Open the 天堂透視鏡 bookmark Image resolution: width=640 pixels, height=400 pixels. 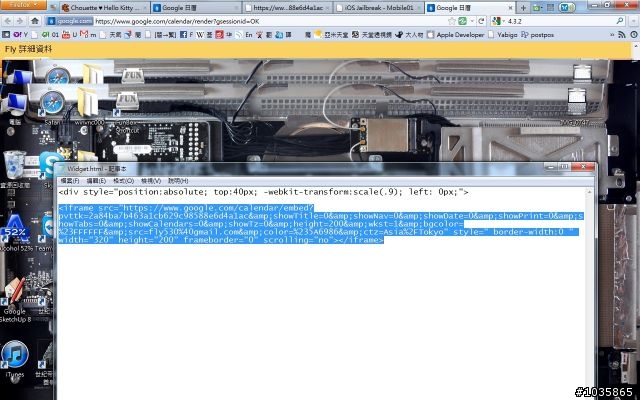(371, 35)
